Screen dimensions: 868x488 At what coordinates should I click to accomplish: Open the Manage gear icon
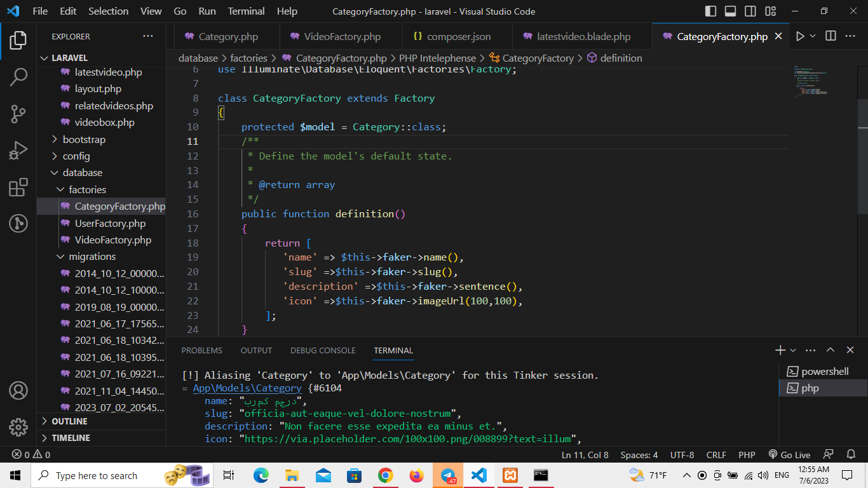pos(18,426)
